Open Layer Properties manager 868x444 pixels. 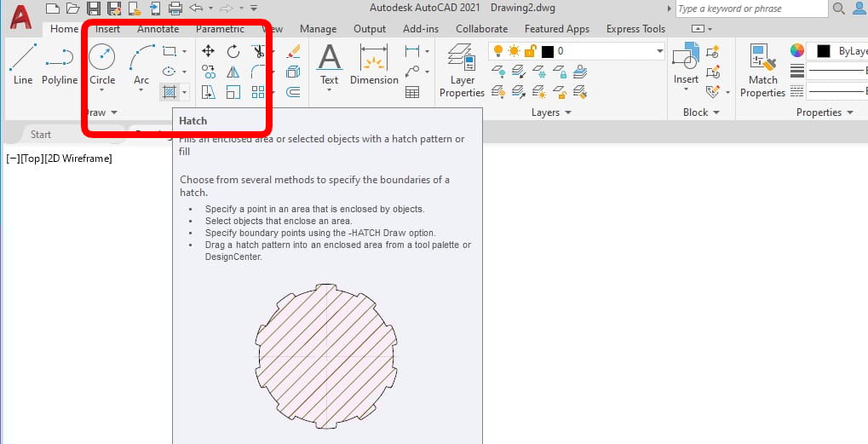462,71
